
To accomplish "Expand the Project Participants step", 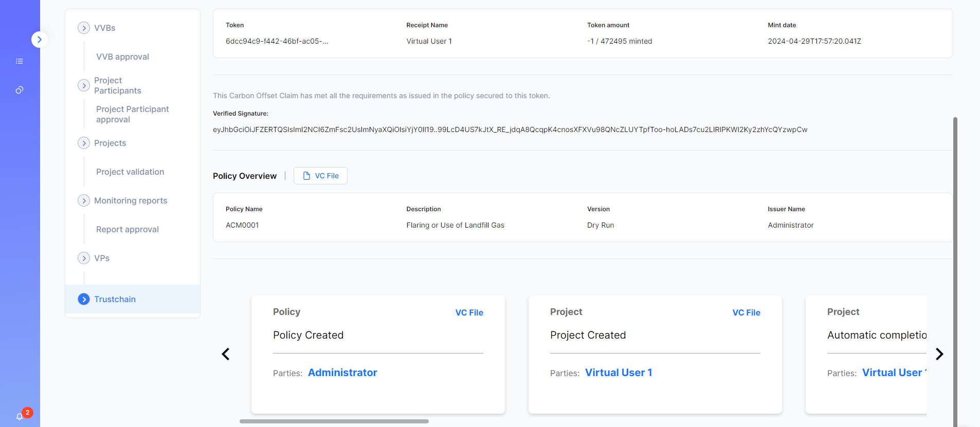I will click(x=84, y=85).
